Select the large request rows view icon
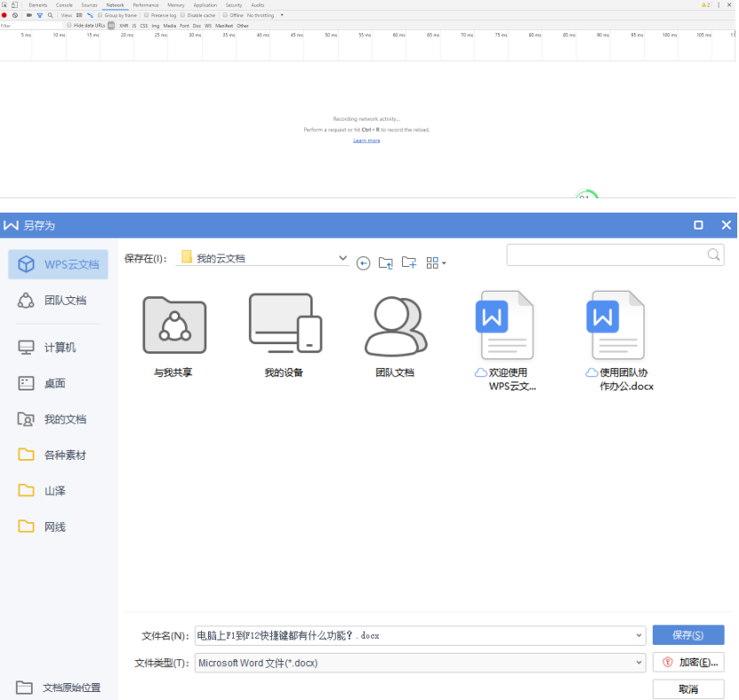 pyautogui.click(x=79, y=15)
